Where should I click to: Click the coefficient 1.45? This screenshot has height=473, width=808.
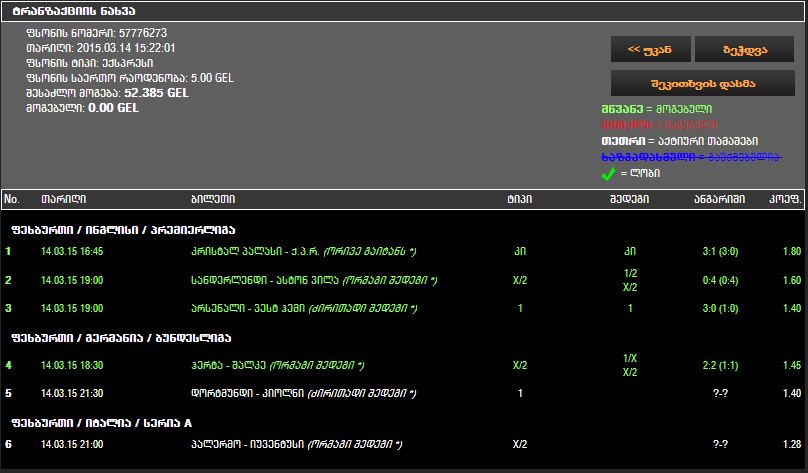792,365
